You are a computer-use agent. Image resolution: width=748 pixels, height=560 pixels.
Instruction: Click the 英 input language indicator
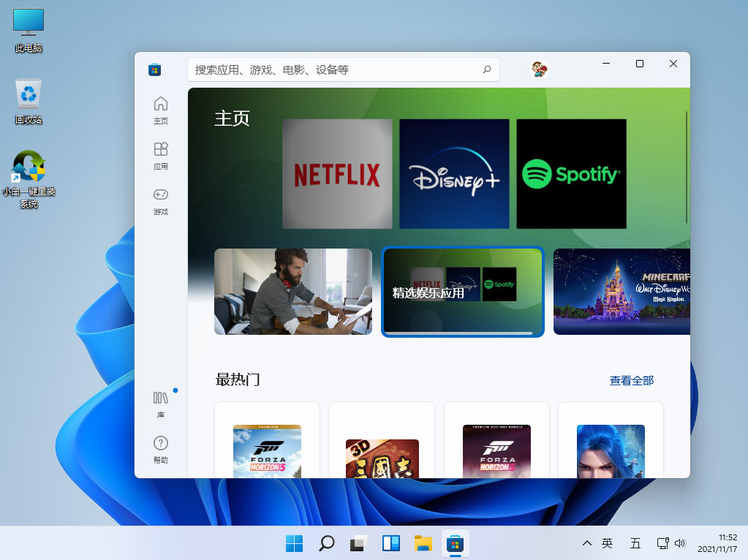click(x=608, y=543)
